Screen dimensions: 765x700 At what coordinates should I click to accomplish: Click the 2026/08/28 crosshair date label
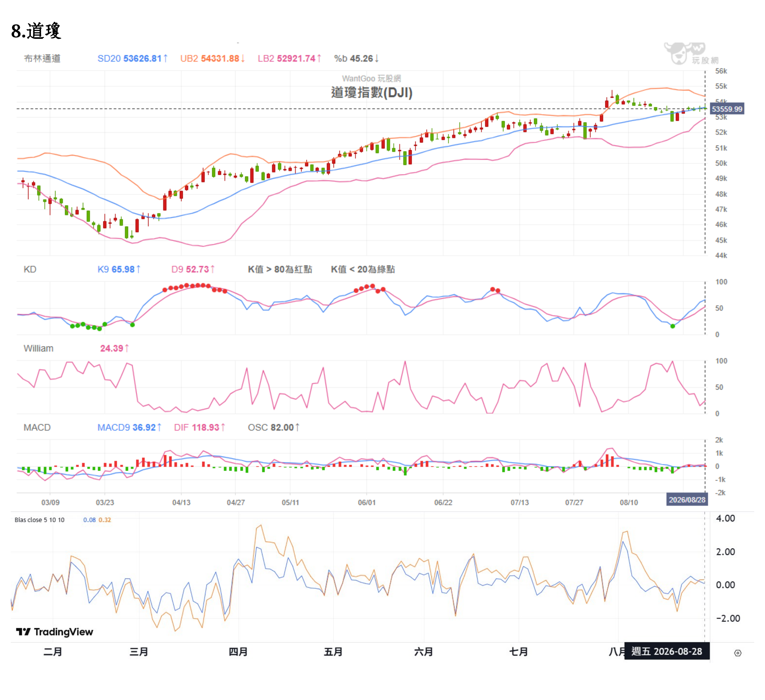click(x=687, y=500)
